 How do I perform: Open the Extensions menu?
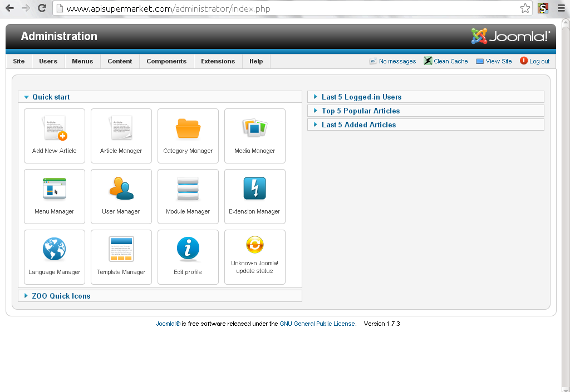[x=218, y=61]
